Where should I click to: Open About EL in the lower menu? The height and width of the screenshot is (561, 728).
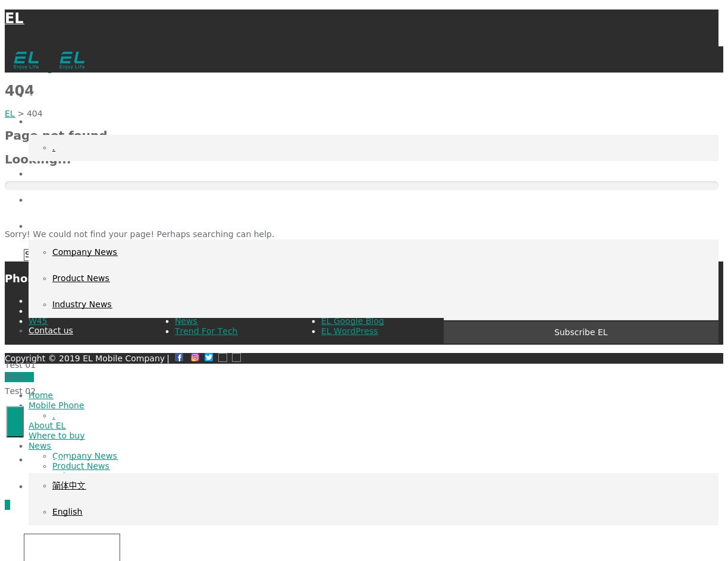click(47, 426)
